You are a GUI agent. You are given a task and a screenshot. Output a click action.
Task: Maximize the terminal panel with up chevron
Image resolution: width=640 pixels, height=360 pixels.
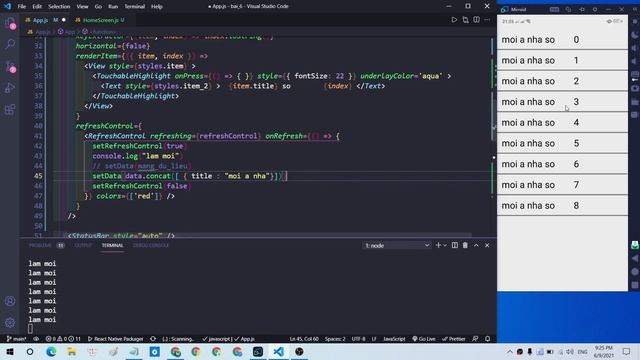click(x=476, y=245)
